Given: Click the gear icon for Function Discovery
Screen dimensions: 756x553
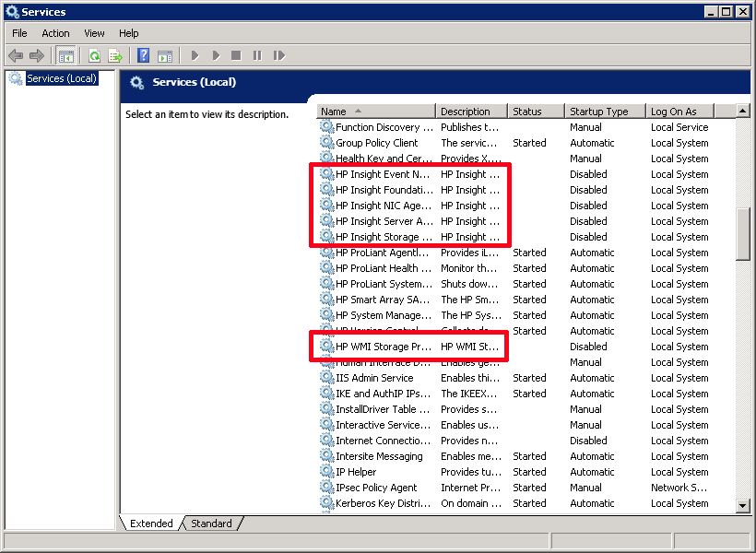Looking at the screenshot, I should [x=327, y=127].
